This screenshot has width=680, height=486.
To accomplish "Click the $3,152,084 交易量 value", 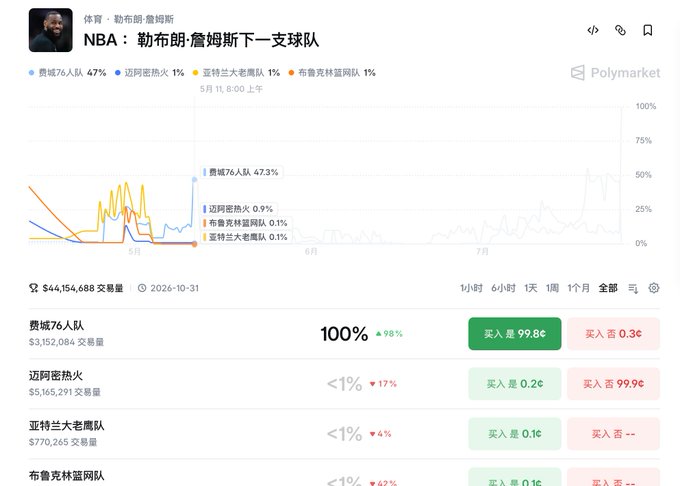I will coord(66,342).
